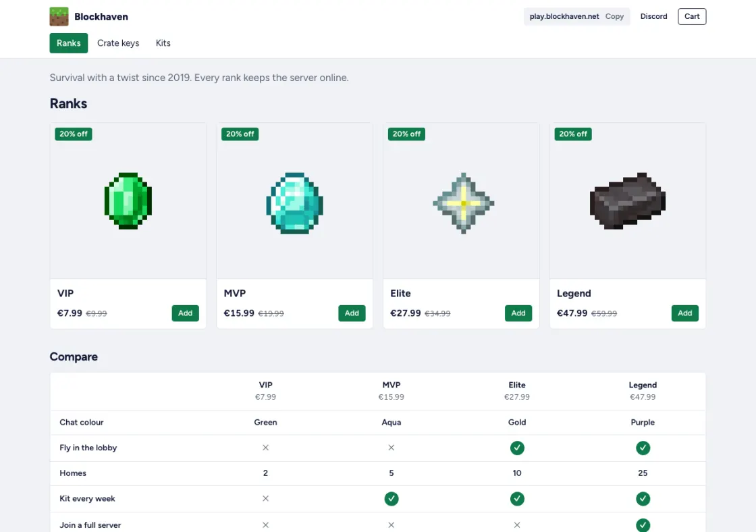Click the Gold chat colour cell
Image resolution: width=756 pixels, height=532 pixels.
517,422
